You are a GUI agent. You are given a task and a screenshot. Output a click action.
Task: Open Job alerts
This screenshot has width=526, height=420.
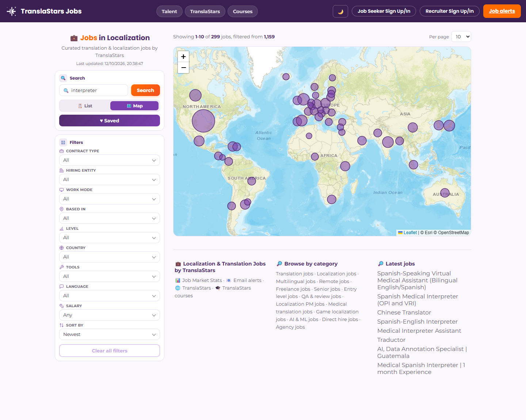502,11
